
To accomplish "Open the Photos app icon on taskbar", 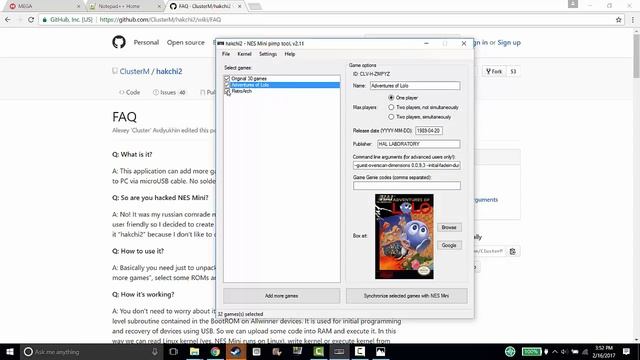I will [380, 351].
